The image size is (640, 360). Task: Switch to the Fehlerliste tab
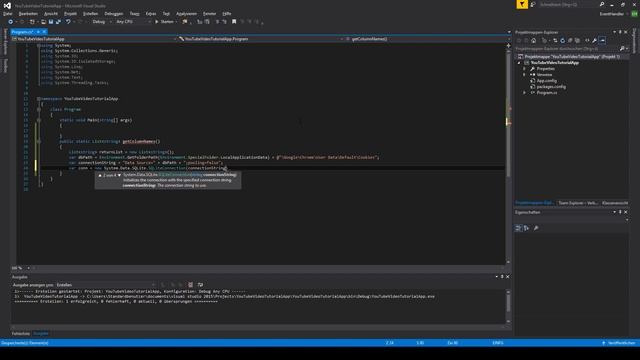pyautogui.click(x=20, y=333)
